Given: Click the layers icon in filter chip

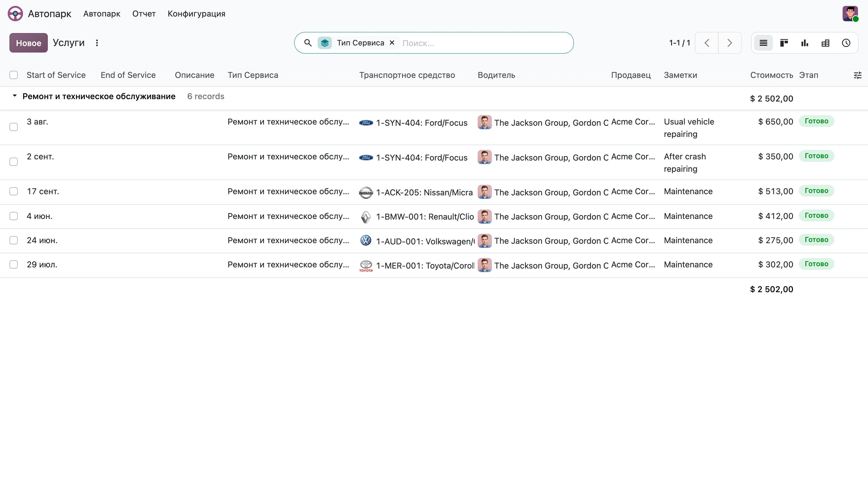Looking at the screenshot, I should pos(325,43).
